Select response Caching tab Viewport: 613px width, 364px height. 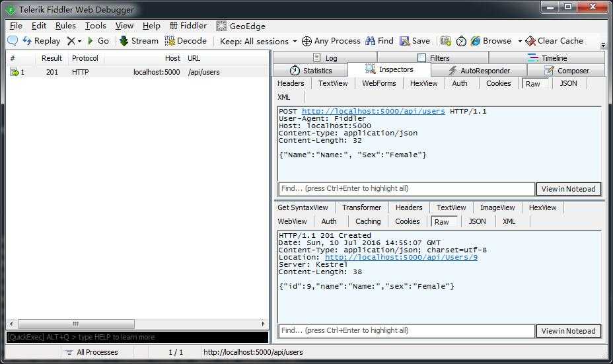point(368,221)
